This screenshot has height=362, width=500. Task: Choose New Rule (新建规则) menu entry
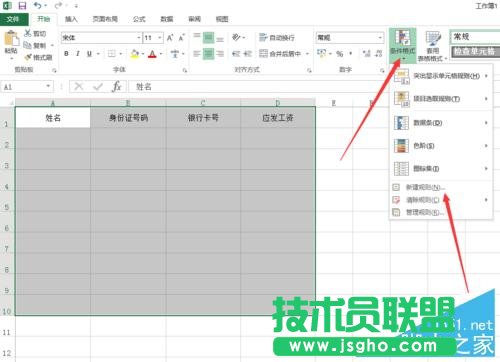pyautogui.click(x=441, y=187)
